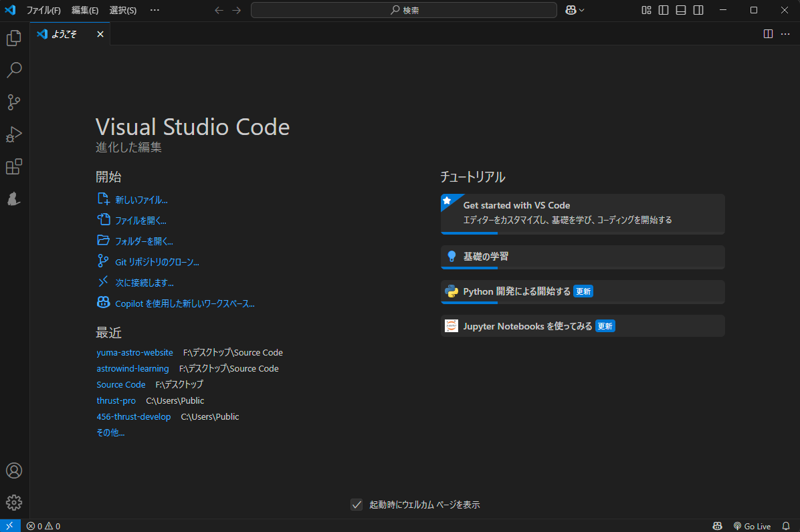Close the ようこそ tab
This screenshot has width=800, height=532.
[100, 34]
